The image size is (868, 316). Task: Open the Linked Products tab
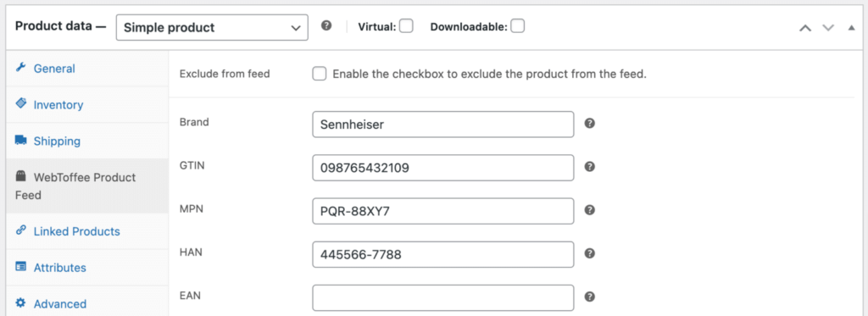point(87,231)
